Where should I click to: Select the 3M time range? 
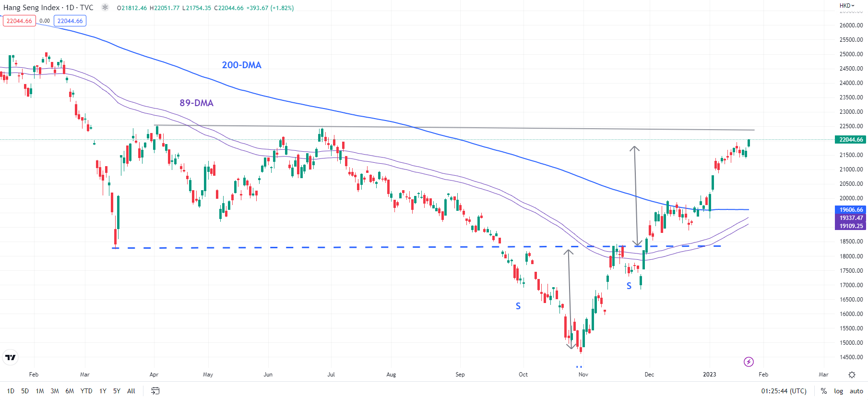coord(55,391)
